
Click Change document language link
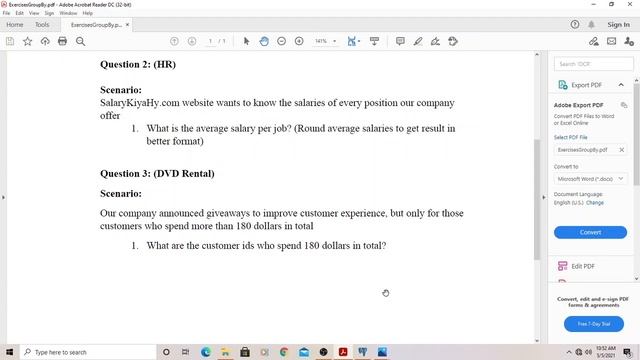pos(595,203)
